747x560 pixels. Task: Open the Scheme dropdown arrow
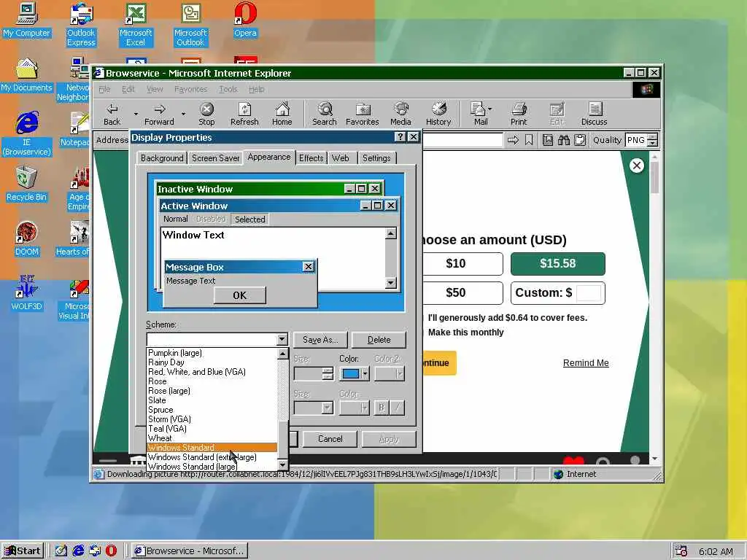pyautogui.click(x=282, y=339)
